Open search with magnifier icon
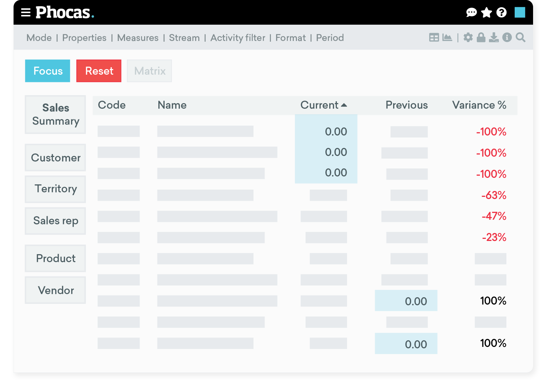This screenshot has width=548, height=392. tap(520, 37)
